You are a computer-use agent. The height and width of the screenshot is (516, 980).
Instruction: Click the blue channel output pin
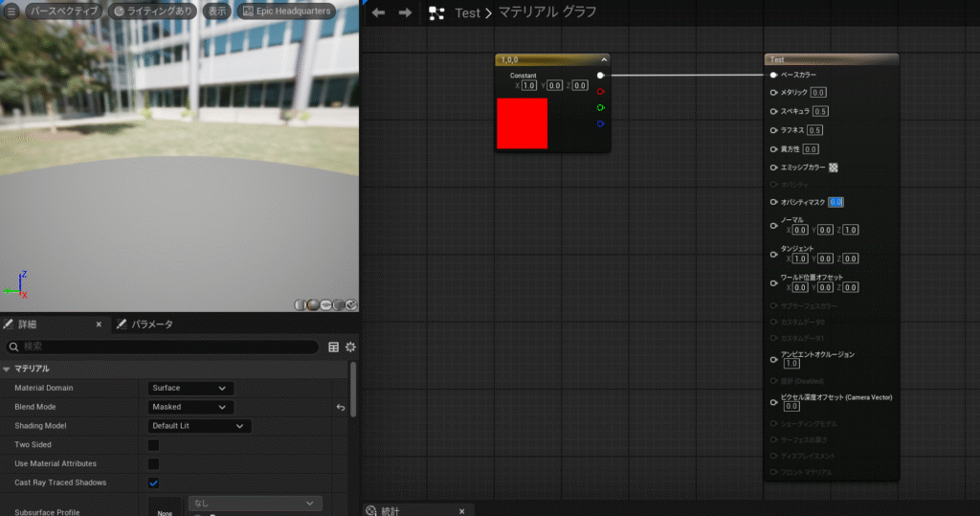pyautogui.click(x=601, y=123)
